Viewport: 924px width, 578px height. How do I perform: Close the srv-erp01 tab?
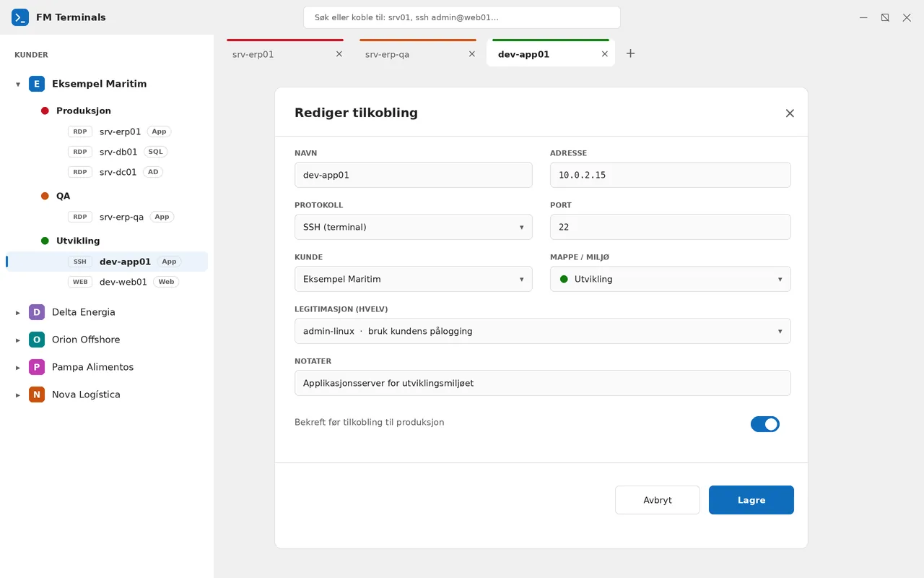point(339,54)
